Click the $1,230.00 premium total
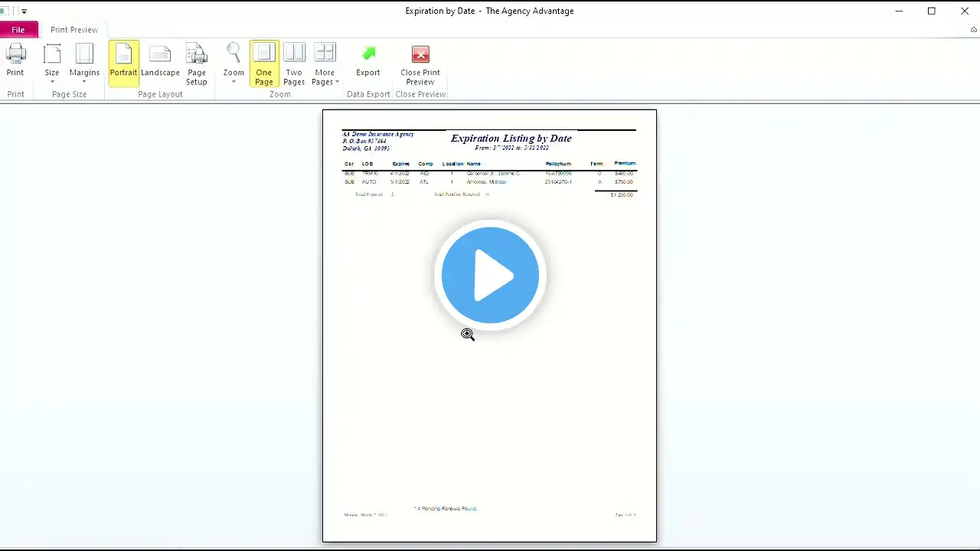 (x=622, y=195)
